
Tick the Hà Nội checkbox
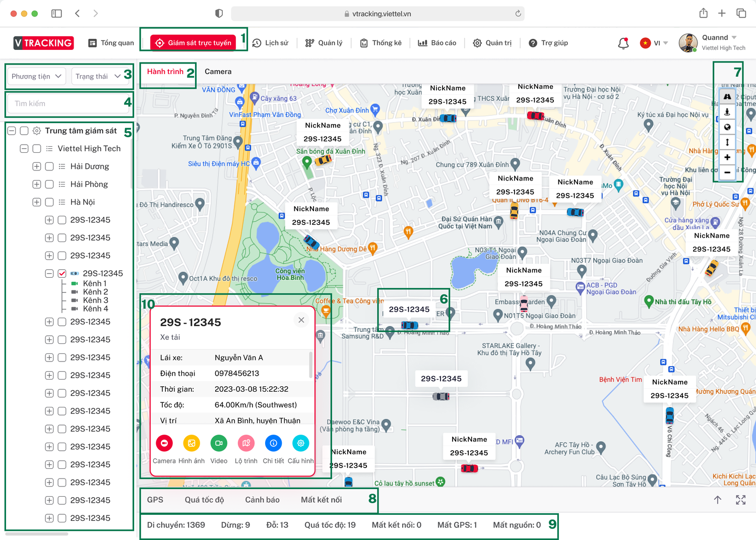(x=49, y=202)
